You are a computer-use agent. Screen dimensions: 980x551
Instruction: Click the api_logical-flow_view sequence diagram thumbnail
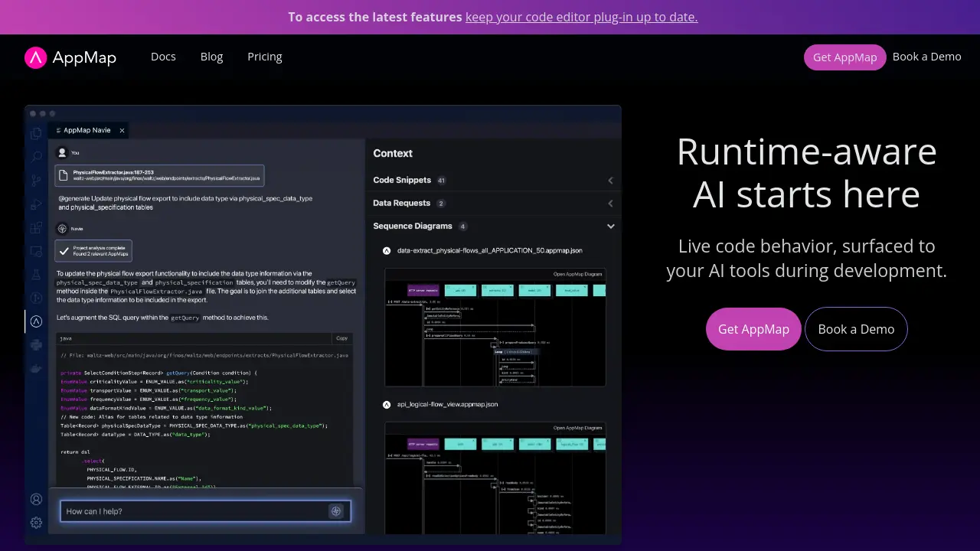point(495,478)
